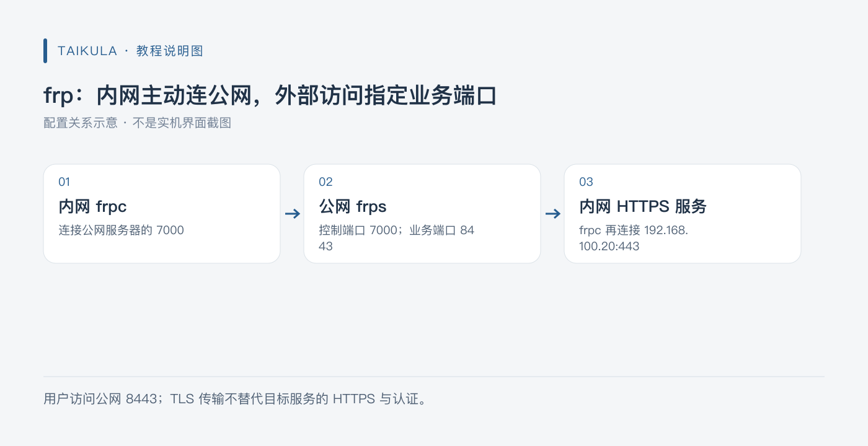The height and width of the screenshot is (446, 868).
Task: Select the "公网 frps" card heading
Action: (x=353, y=206)
